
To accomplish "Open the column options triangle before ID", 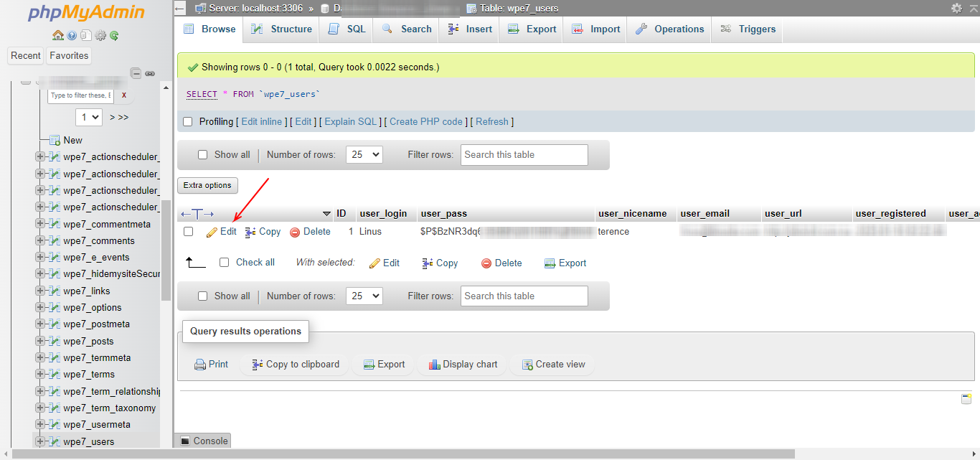I will pos(326,214).
